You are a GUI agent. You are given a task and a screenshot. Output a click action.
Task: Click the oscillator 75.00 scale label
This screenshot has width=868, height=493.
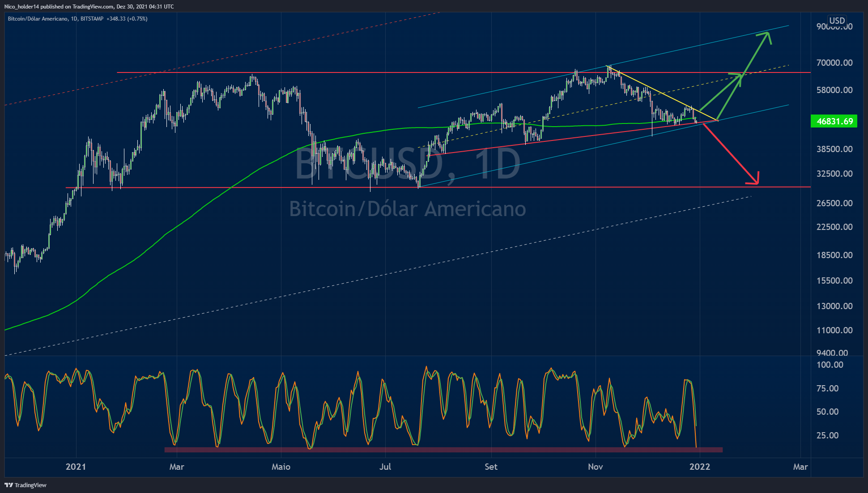[828, 388]
